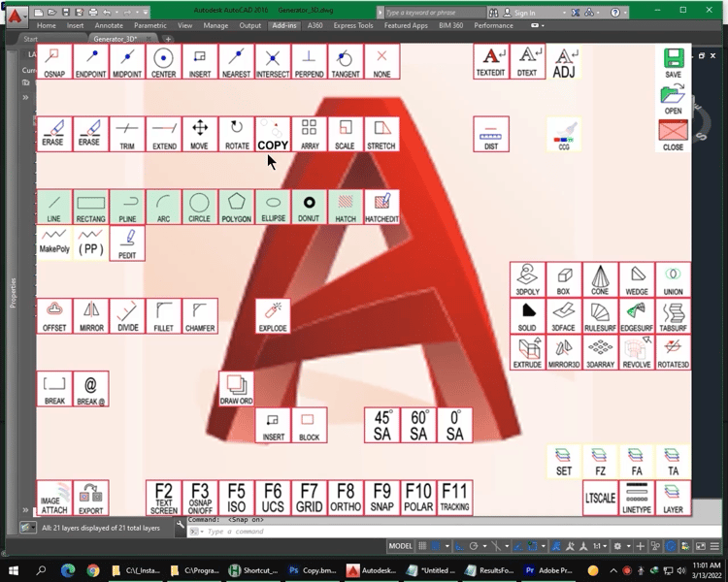Image resolution: width=728 pixels, height=582 pixels.
Task: Toggle F3 OSNAP on/off
Action: pyautogui.click(x=200, y=498)
